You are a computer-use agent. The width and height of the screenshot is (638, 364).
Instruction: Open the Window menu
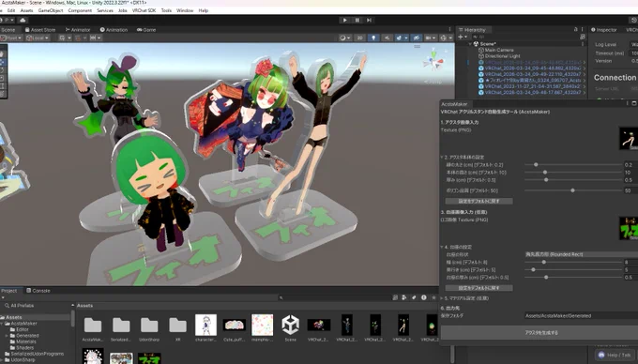[185, 10]
